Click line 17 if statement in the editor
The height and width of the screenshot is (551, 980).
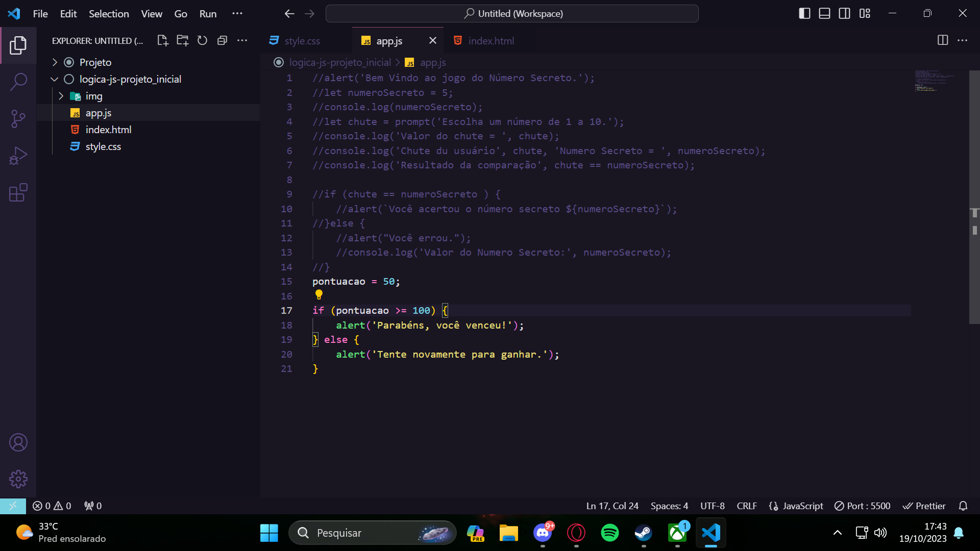coord(380,310)
